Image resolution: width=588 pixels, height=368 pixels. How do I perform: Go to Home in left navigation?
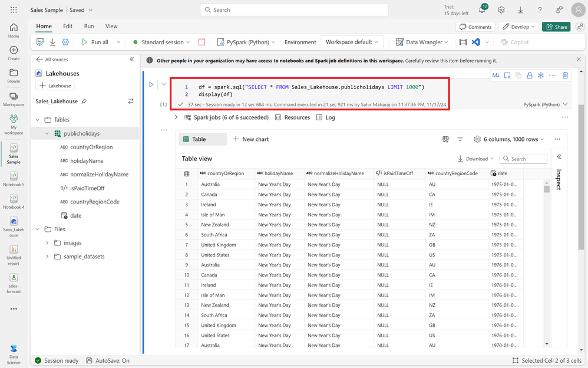click(14, 31)
